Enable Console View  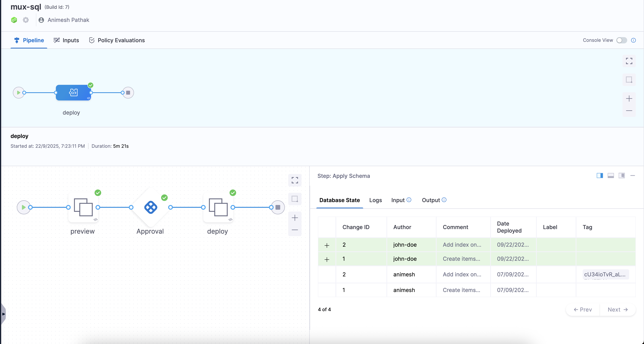coord(622,40)
